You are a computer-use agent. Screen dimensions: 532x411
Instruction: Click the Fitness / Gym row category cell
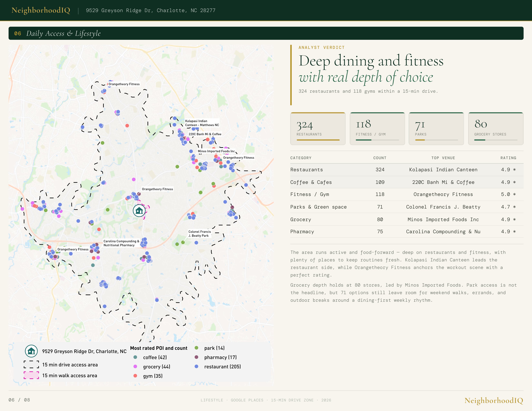310,194
